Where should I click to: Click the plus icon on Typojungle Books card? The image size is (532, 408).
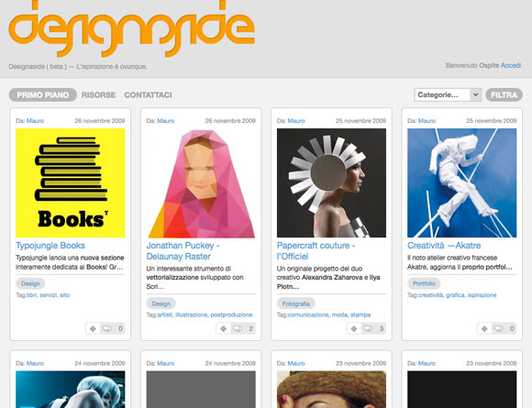[93, 328]
